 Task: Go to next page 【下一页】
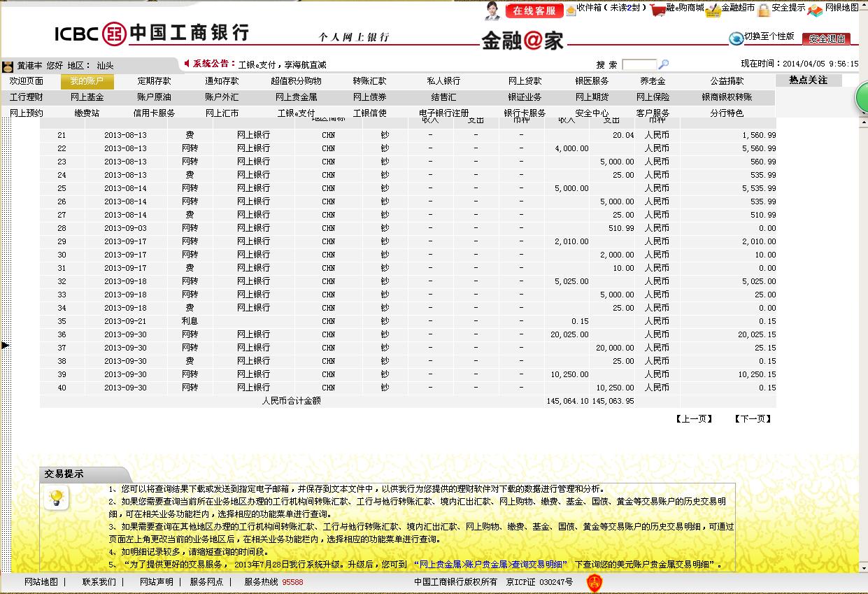pos(753,419)
